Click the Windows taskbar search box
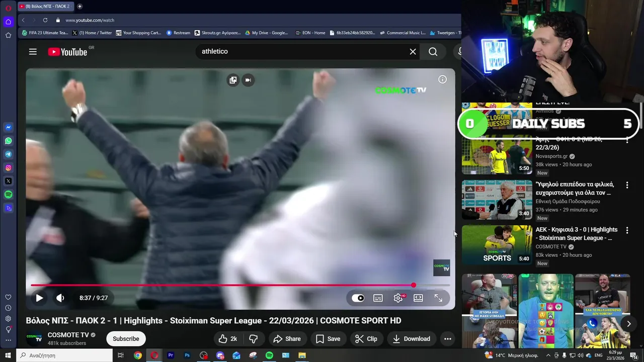Screen dimensions: 644x362 coord(65,355)
